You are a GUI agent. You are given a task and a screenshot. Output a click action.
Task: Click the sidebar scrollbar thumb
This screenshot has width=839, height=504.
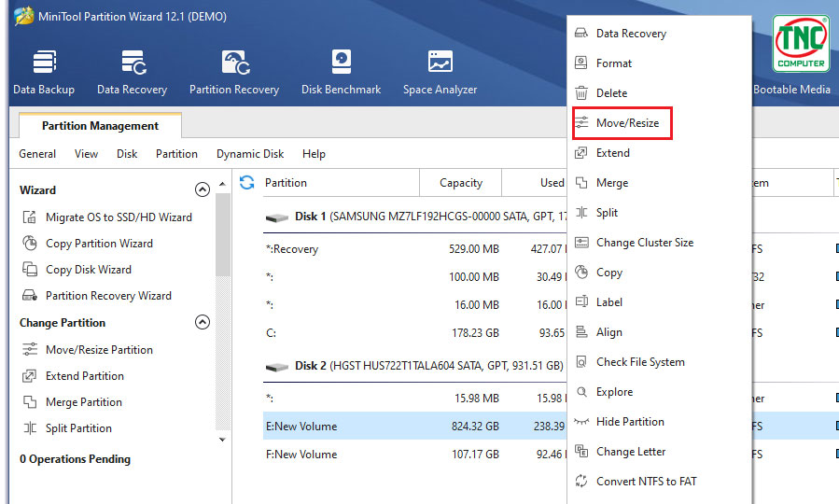tap(223, 234)
